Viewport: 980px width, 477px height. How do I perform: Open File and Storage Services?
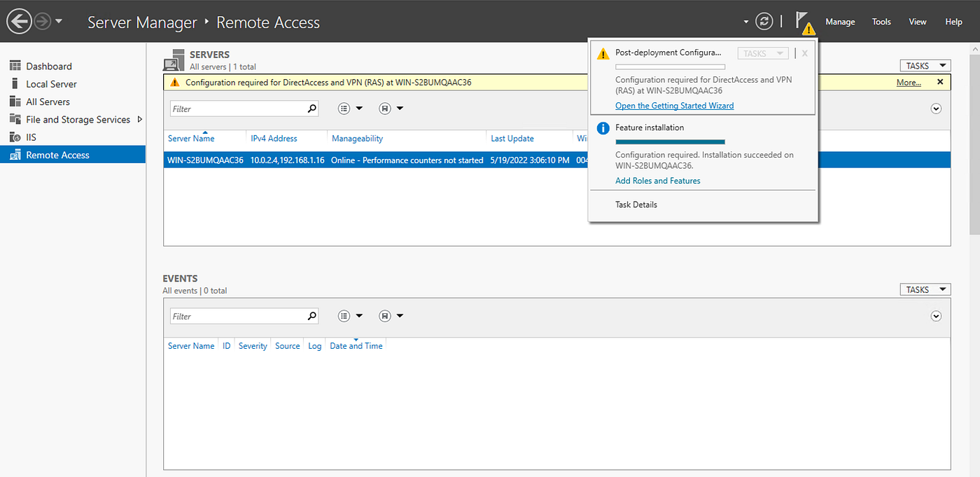(x=76, y=119)
